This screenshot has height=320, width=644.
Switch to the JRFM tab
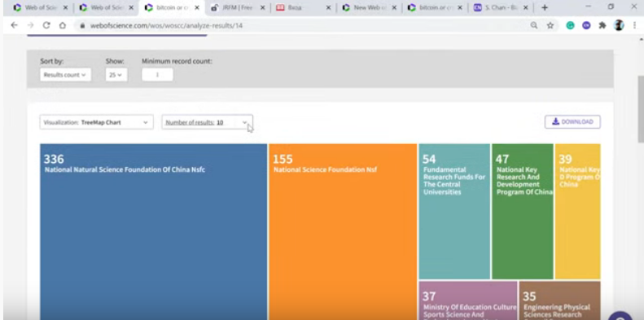click(x=238, y=8)
